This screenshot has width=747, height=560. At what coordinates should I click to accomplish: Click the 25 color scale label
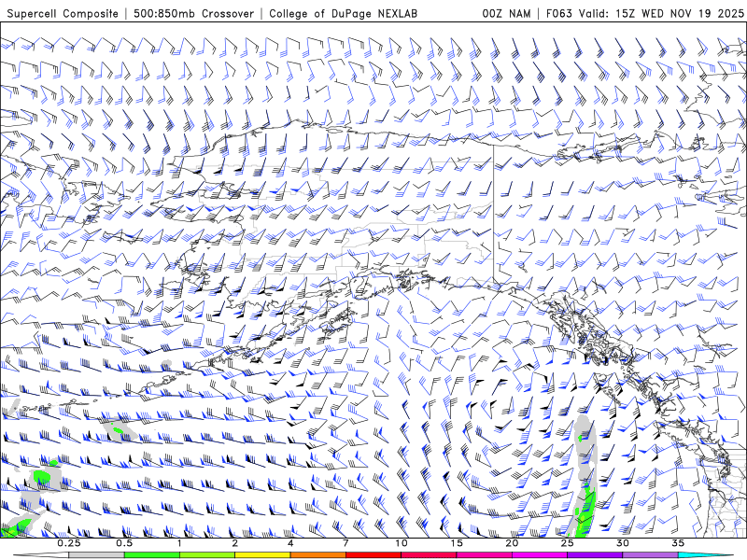(x=567, y=543)
